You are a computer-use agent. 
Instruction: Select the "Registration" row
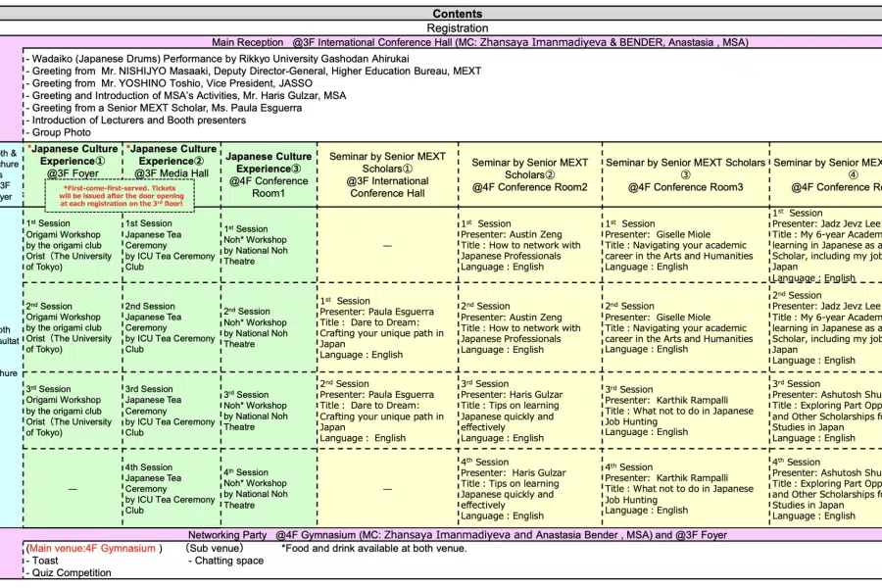pyautogui.click(x=457, y=28)
